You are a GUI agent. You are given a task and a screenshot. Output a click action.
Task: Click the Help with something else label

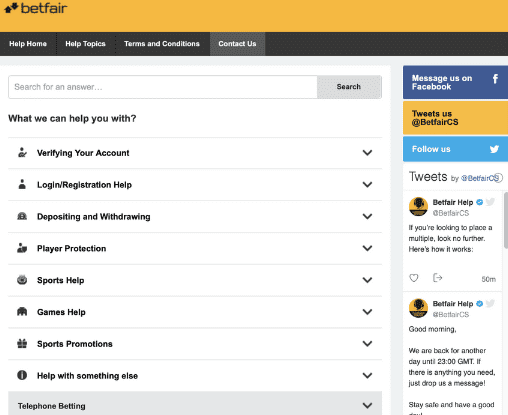(87, 376)
